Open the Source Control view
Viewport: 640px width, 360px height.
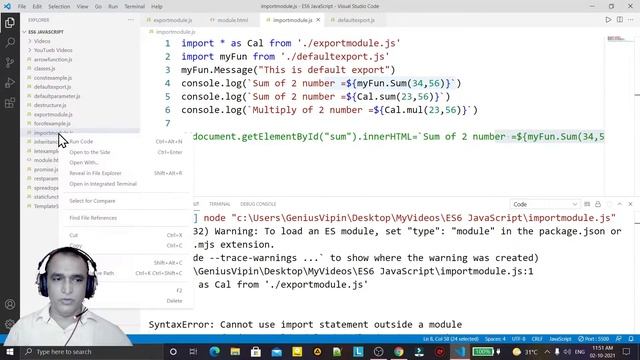pos(10,62)
